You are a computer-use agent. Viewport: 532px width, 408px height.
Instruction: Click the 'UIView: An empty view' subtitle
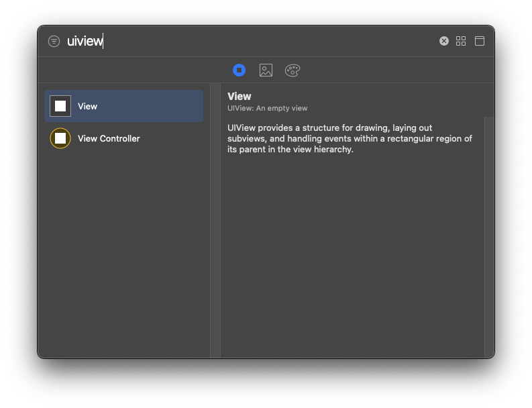click(268, 108)
